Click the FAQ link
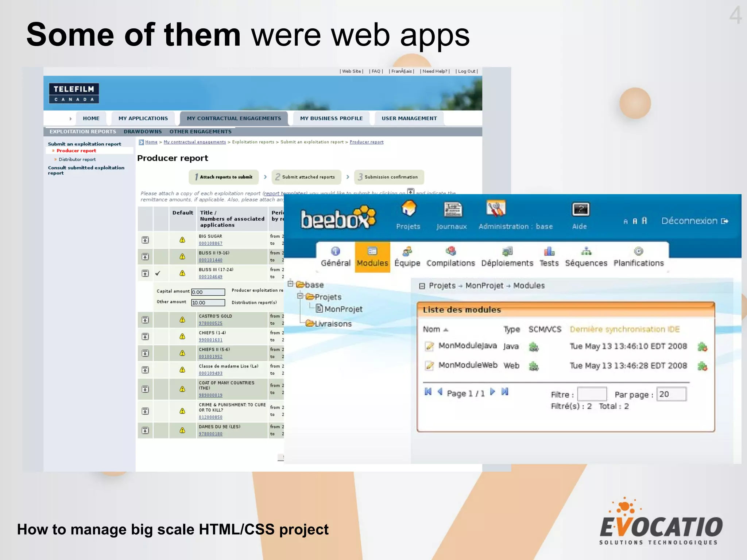The height and width of the screenshot is (560, 747). 376,71
